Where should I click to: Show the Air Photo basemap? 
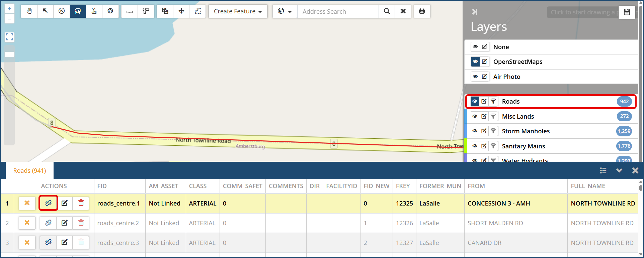[x=475, y=77]
